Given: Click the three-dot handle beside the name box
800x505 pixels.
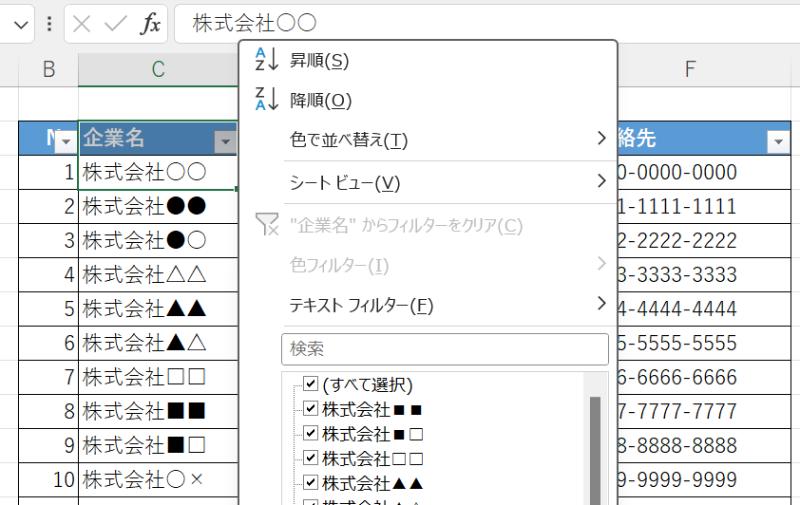Looking at the screenshot, I should click(49, 24).
